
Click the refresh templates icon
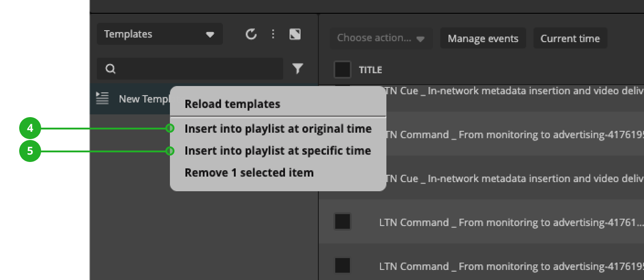pos(250,34)
